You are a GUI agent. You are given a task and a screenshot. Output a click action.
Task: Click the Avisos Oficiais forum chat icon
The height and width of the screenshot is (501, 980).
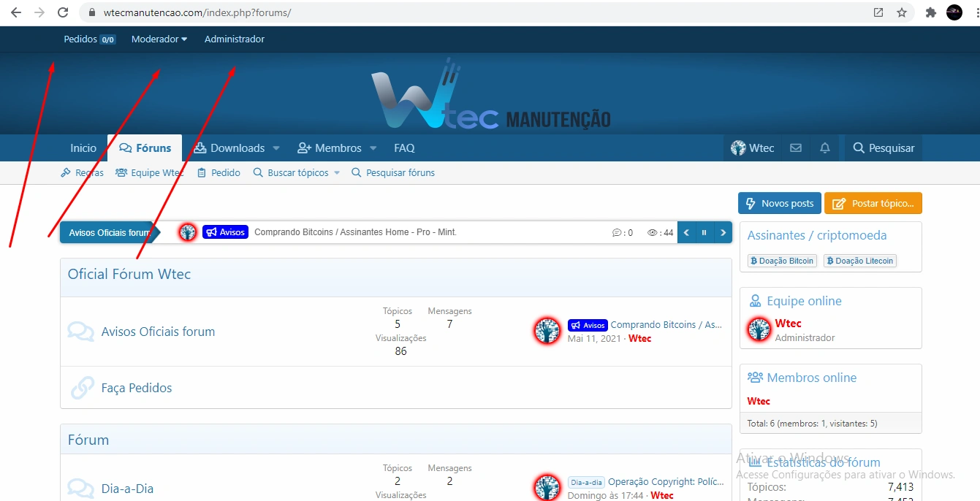(80, 332)
